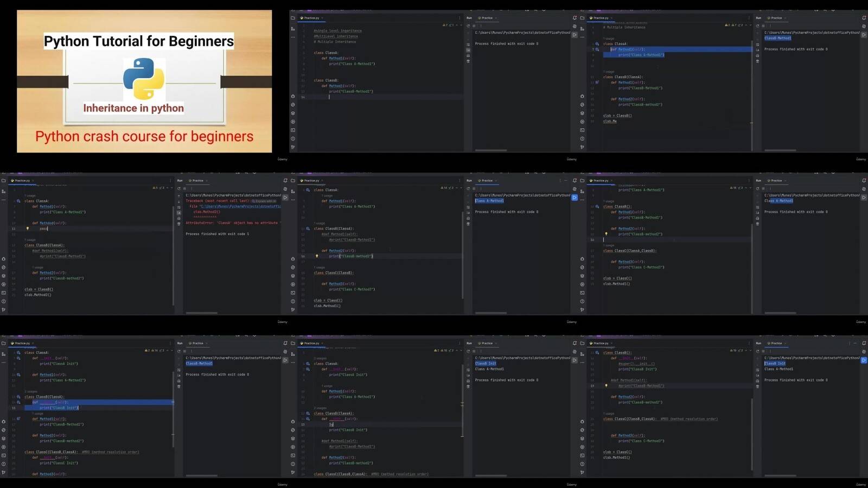Click lightbulb icon in ClassC(ClassA,ClassB) frame
This screenshot has height=488, width=868.
[606, 234]
